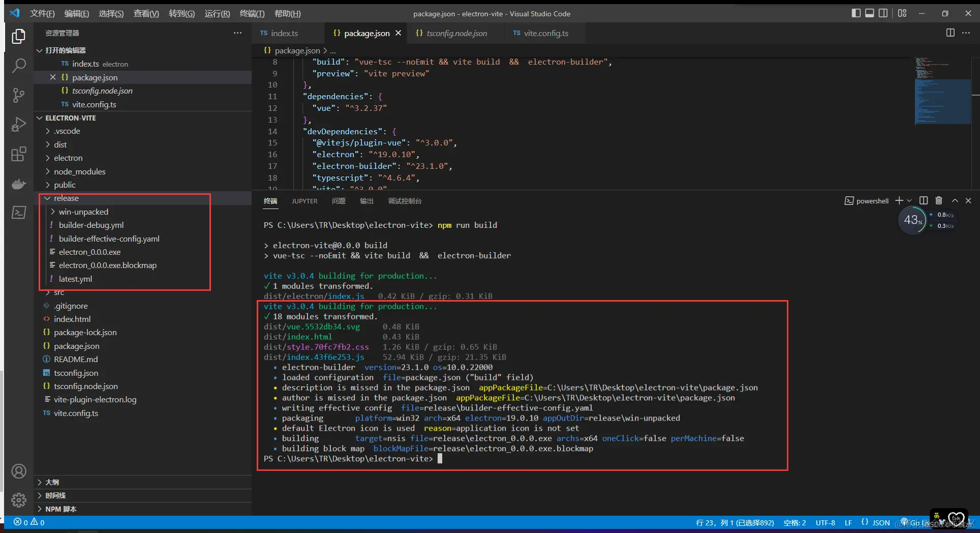The image size is (980, 533).
Task: Open the terminal launch profile dropdown
Action: tap(909, 201)
